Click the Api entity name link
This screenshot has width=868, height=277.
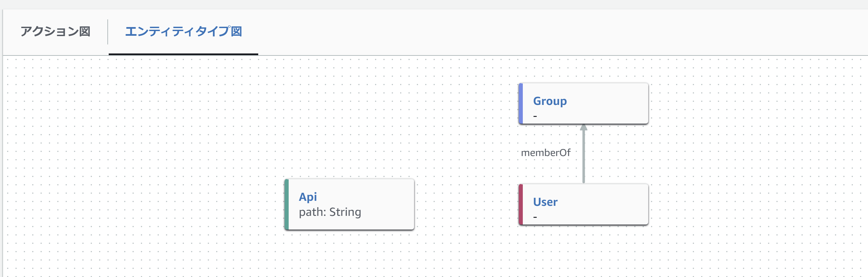[308, 197]
